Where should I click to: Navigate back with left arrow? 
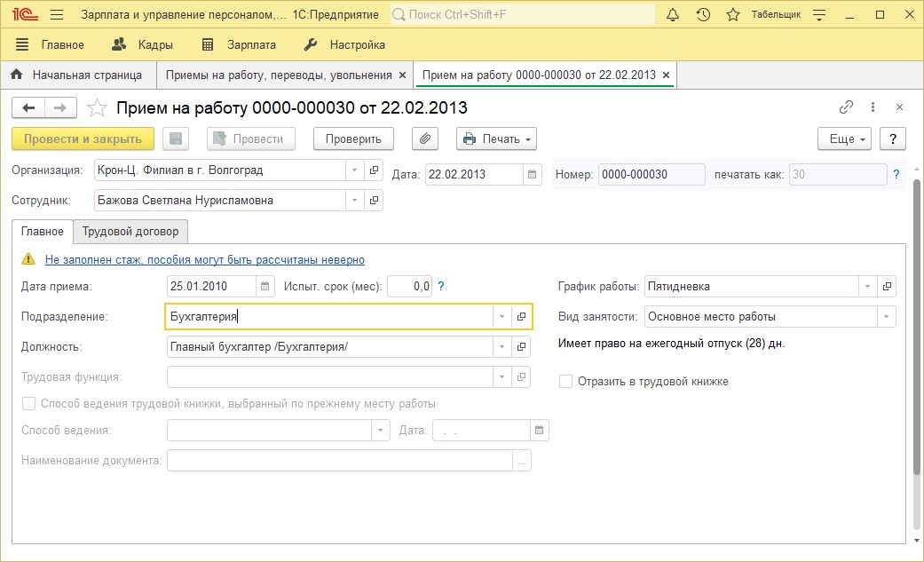[28, 108]
